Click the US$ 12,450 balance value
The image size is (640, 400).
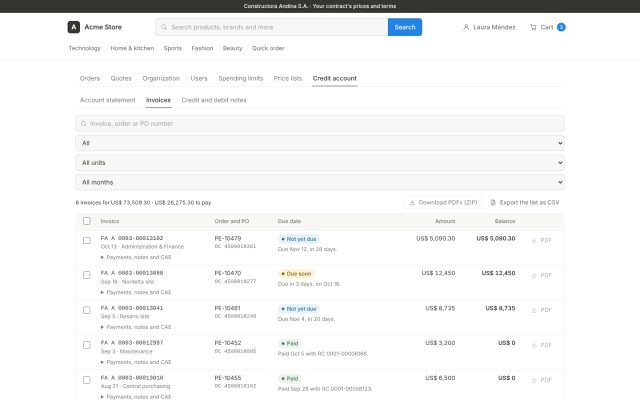click(x=498, y=273)
